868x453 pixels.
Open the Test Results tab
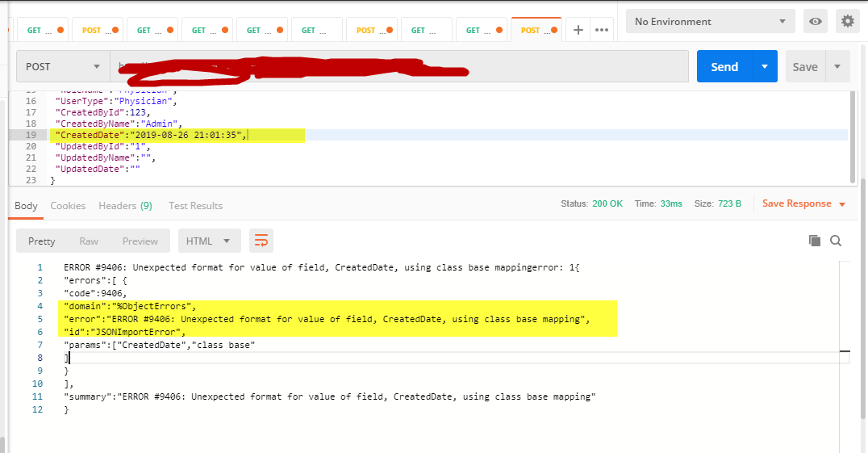195,205
